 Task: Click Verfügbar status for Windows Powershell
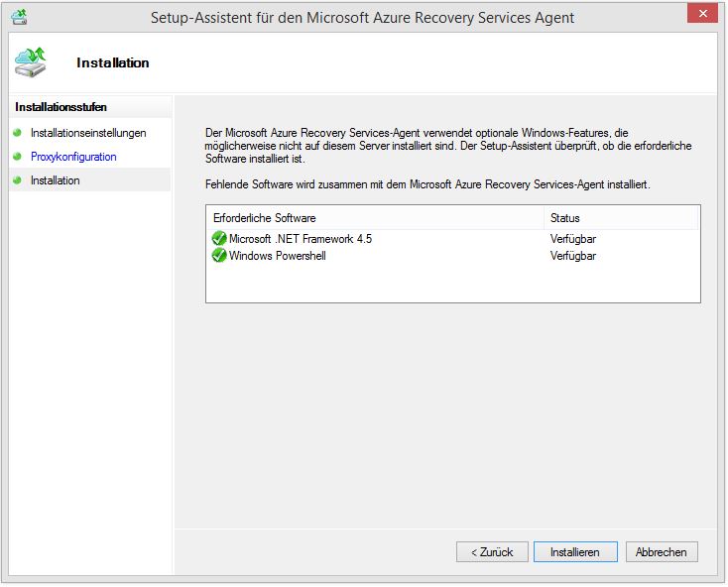(x=573, y=256)
